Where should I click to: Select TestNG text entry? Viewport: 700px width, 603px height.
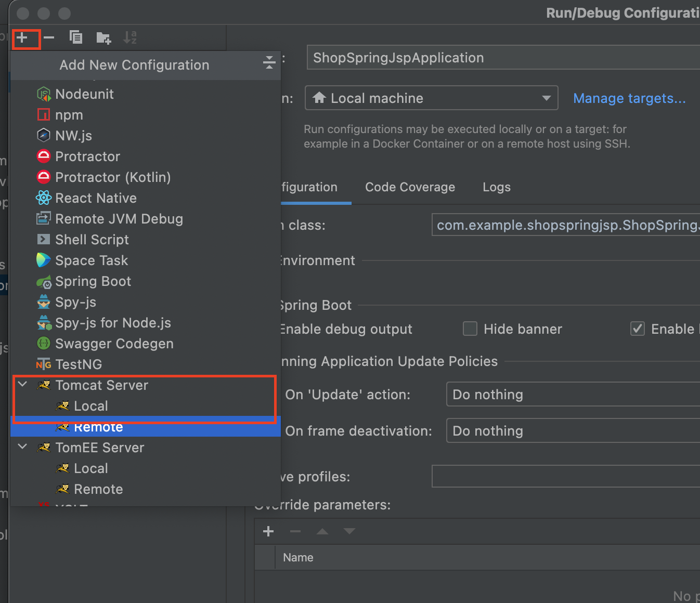click(79, 364)
